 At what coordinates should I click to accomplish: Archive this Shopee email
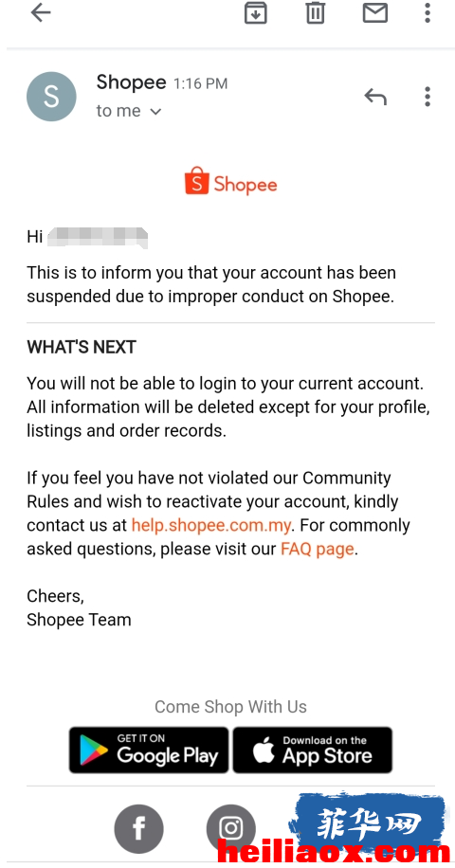coord(256,12)
